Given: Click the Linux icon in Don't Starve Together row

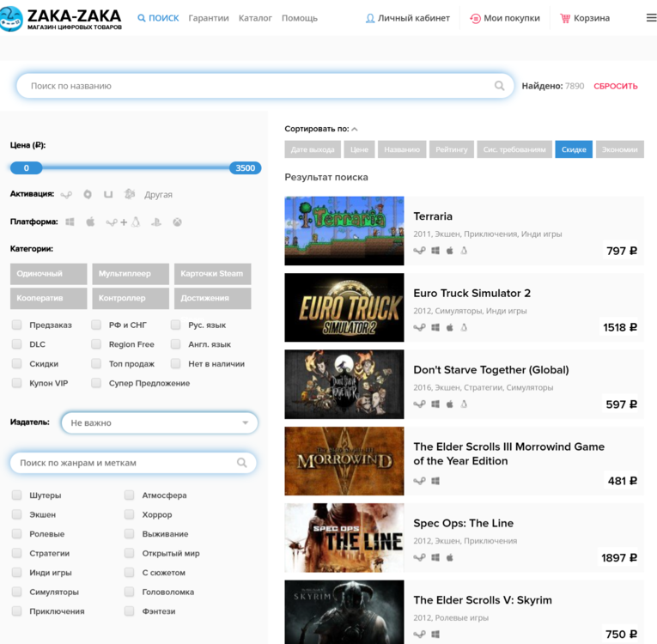Looking at the screenshot, I should tap(464, 404).
